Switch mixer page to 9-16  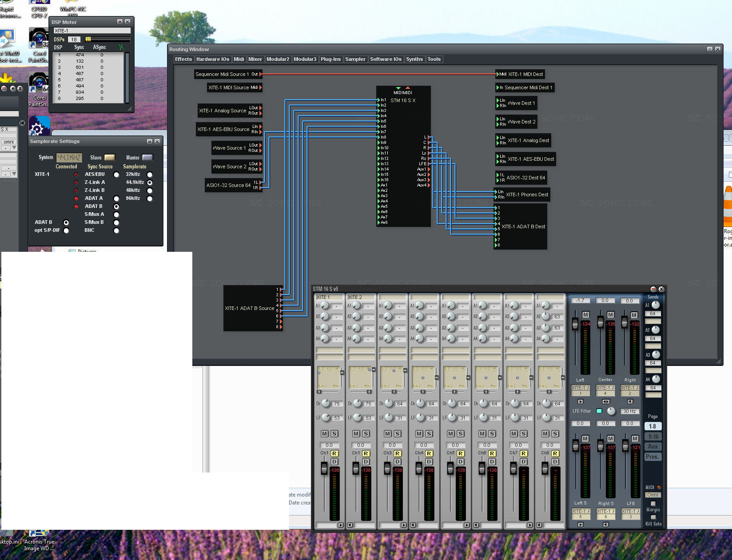click(652, 437)
